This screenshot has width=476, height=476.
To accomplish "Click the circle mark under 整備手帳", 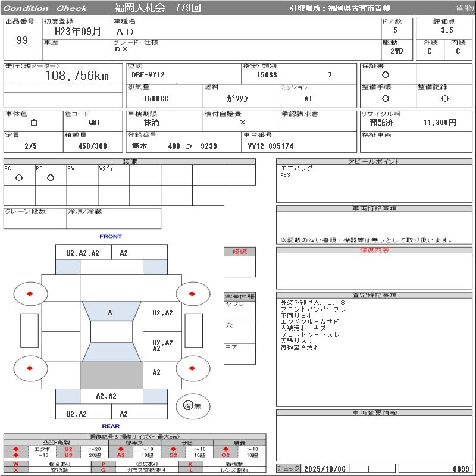I will coord(385,98).
